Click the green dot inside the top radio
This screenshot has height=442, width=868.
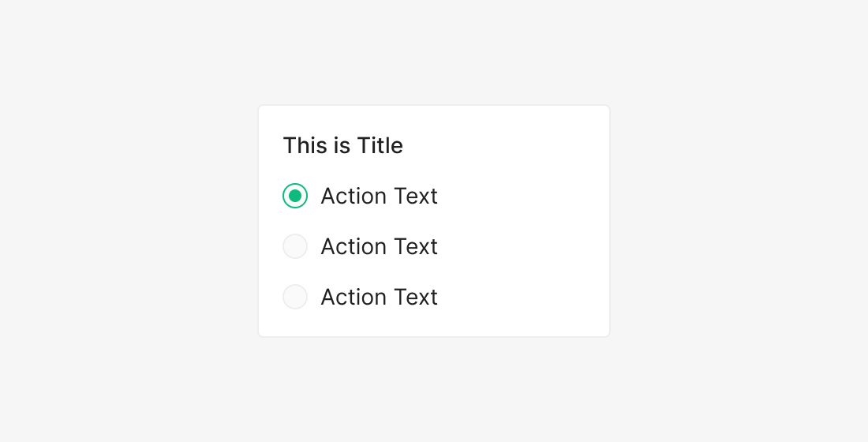(x=295, y=196)
